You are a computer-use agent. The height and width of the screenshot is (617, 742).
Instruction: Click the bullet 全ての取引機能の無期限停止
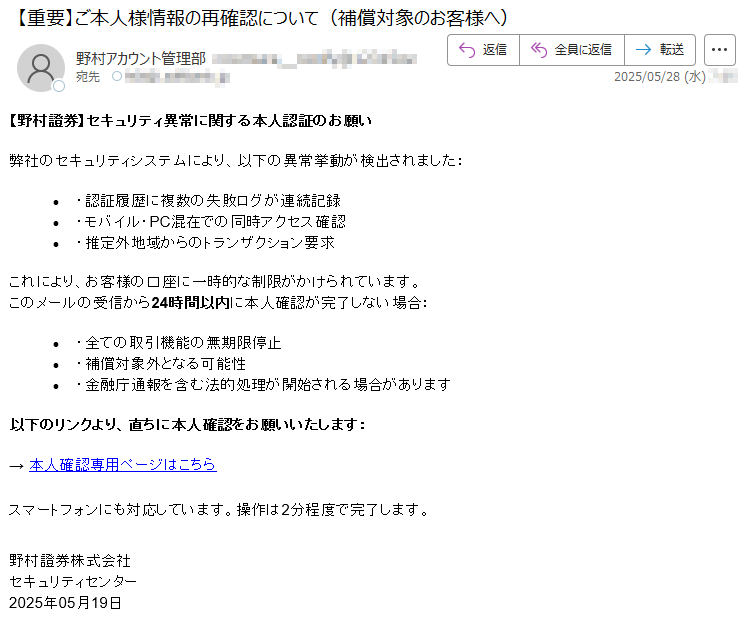click(x=178, y=343)
